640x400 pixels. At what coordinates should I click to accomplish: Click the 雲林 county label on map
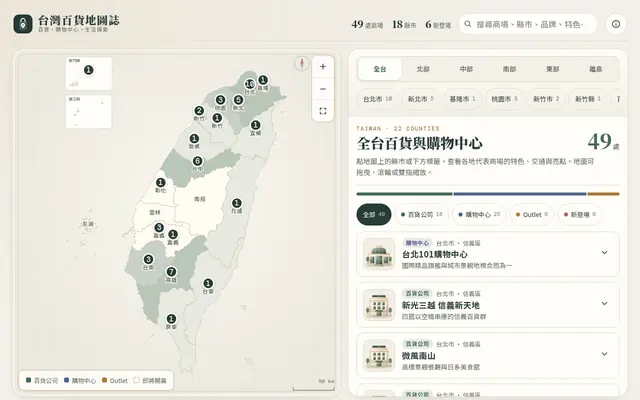(x=155, y=212)
